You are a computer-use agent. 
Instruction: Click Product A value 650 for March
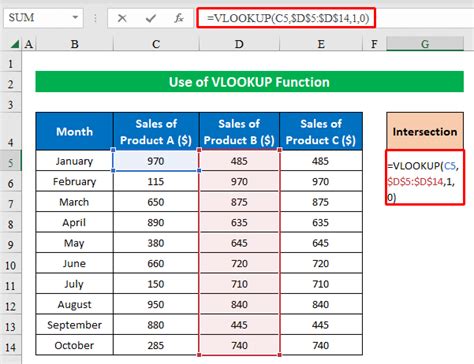pyautogui.click(x=156, y=202)
